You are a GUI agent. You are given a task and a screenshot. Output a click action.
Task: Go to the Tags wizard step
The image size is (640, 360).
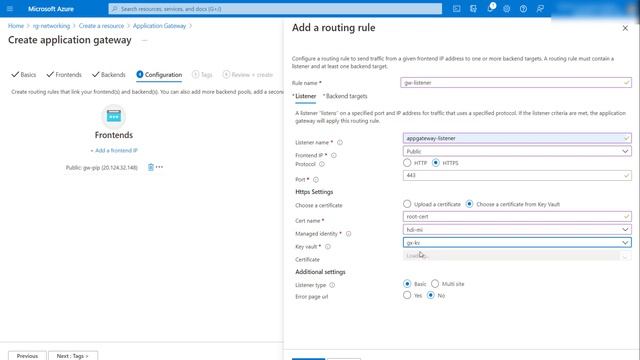pos(202,75)
